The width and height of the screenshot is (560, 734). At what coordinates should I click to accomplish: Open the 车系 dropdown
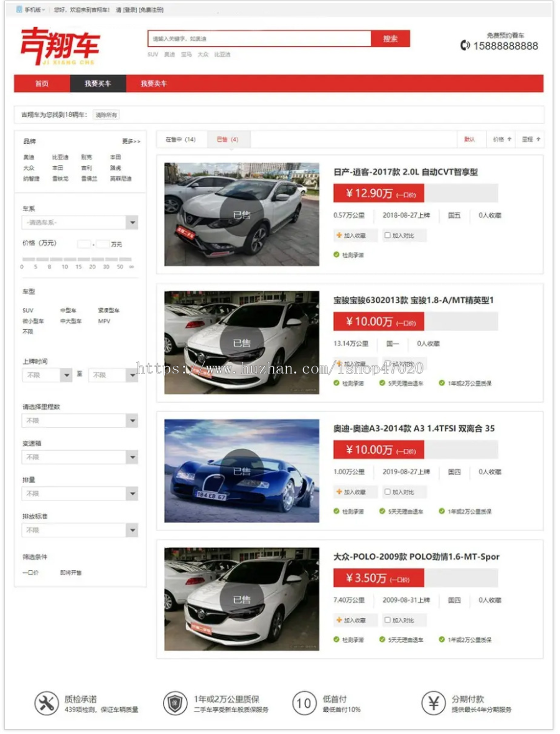80,222
